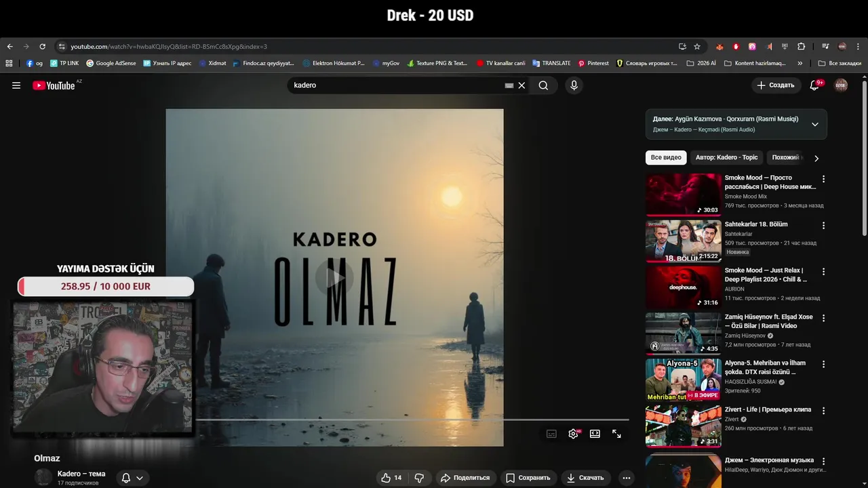The width and height of the screenshot is (868, 488).
Task: Open the 2026 Aİ bookmarks folder
Action: [x=701, y=63]
